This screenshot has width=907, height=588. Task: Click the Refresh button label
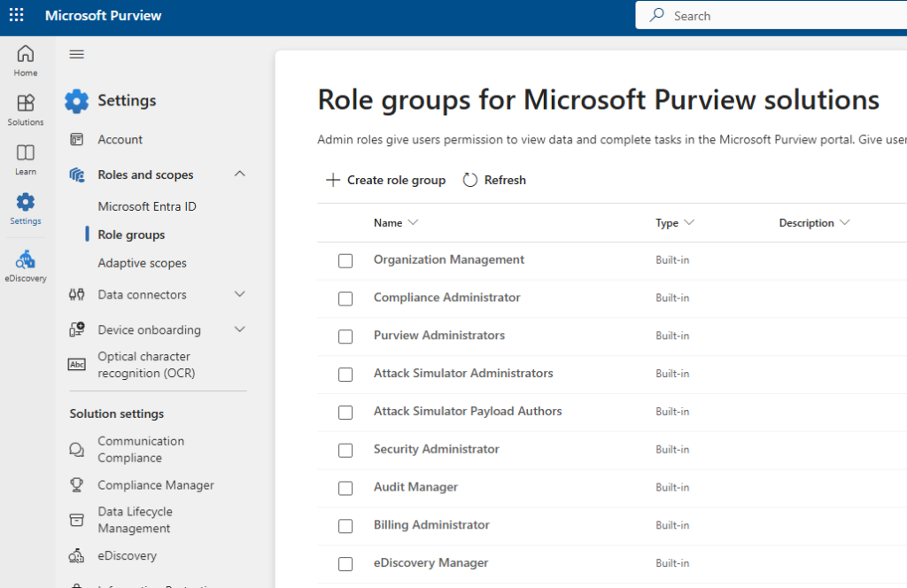pos(505,180)
